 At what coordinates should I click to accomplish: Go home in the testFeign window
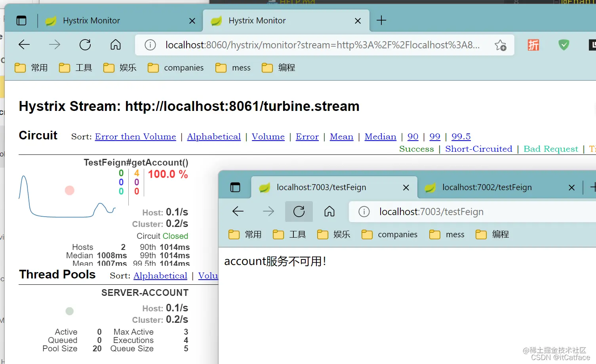(329, 212)
